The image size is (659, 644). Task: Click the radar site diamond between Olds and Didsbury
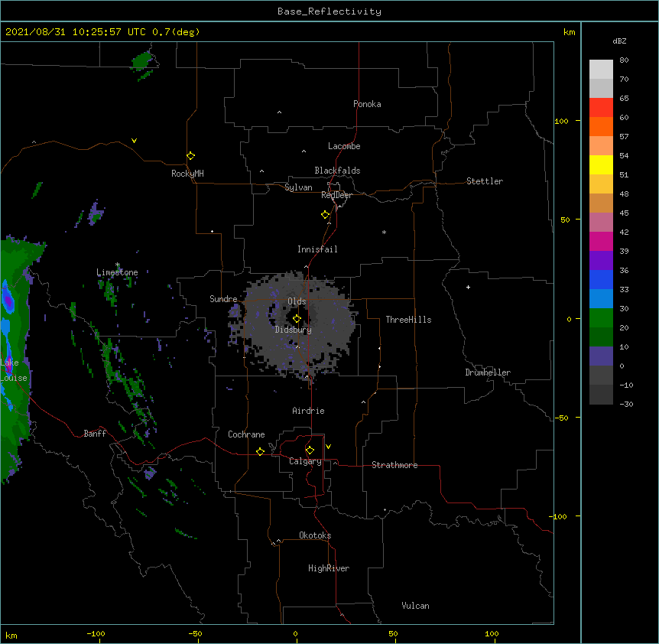click(297, 319)
